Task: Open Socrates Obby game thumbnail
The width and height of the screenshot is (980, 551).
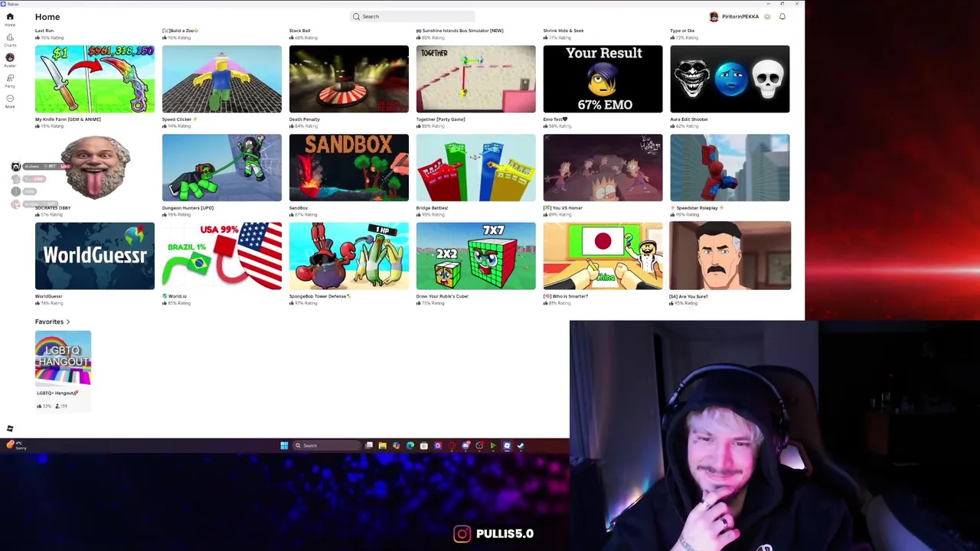Action: pos(95,168)
